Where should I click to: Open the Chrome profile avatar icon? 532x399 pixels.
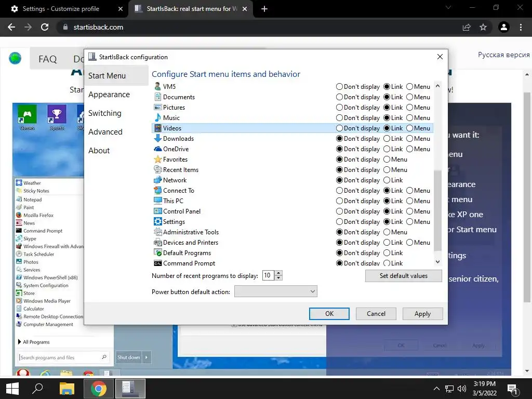click(504, 27)
